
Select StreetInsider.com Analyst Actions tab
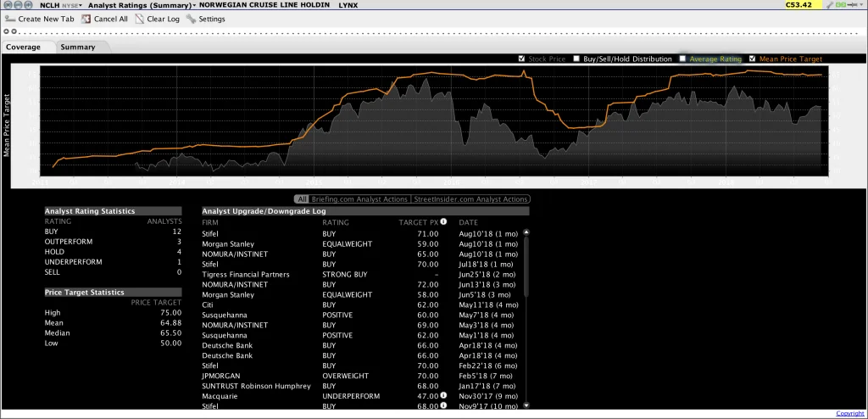coord(470,199)
